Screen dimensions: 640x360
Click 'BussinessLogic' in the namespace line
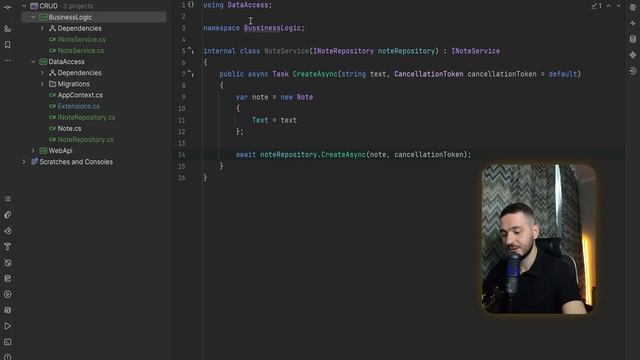point(272,28)
